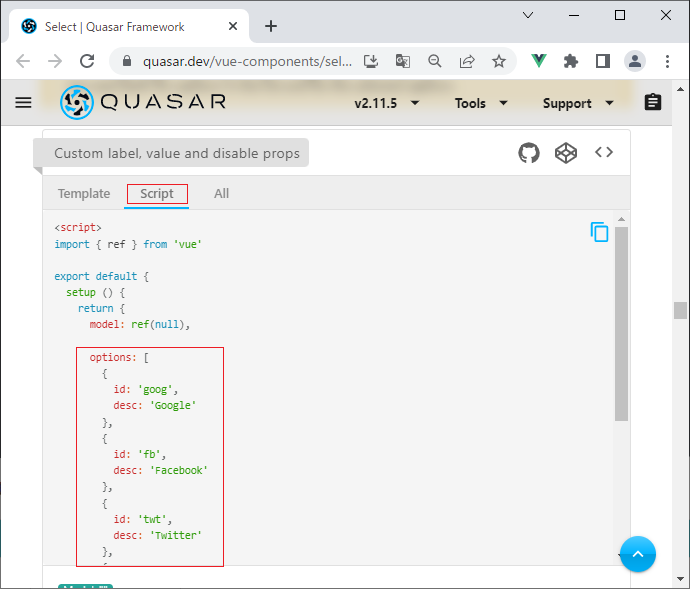The height and width of the screenshot is (589, 690).
Task: Click the 'options: [' code line
Action: [x=119, y=357]
